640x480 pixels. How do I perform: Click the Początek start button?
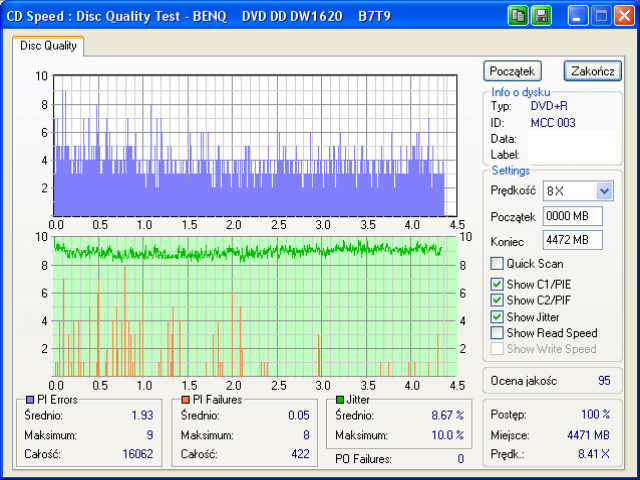click(x=512, y=71)
